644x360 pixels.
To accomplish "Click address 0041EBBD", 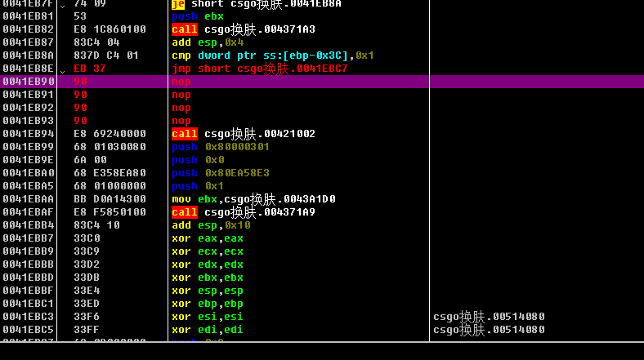I will [x=28, y=278].
